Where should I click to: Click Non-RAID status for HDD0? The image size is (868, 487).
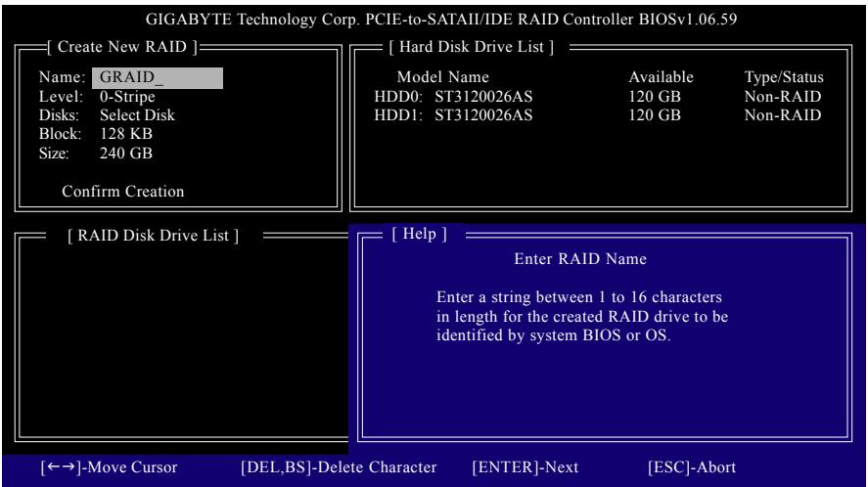[x=783, y=96]
